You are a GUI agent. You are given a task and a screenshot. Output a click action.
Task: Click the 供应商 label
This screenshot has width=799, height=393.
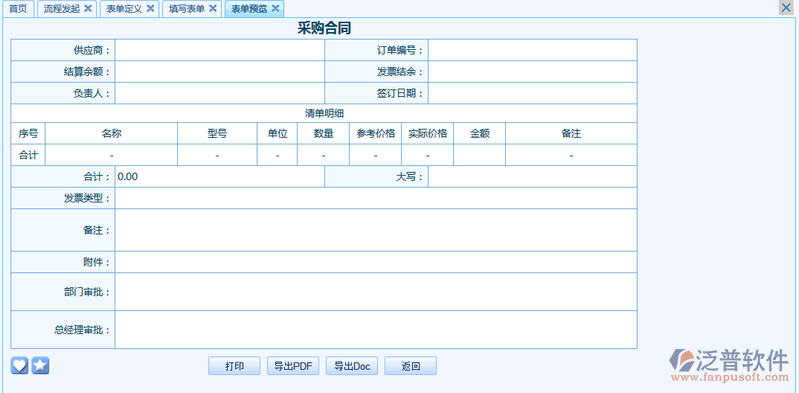coord(91,50)
